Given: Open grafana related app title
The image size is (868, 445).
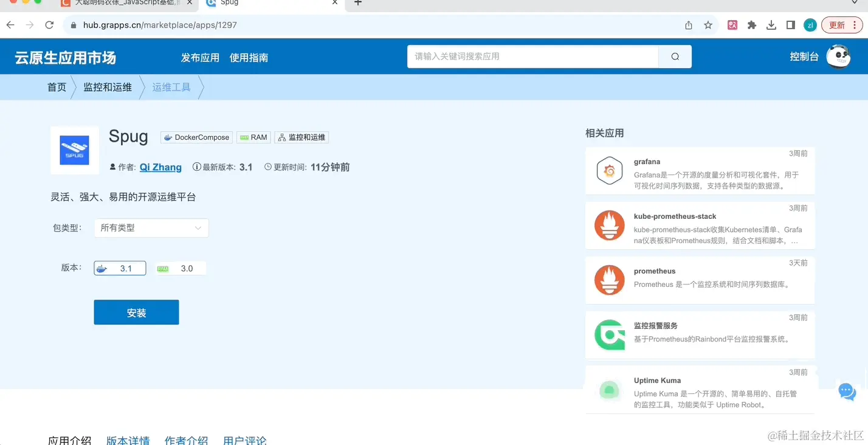Looking at the screenshot, I should click(x=647, y=162).
